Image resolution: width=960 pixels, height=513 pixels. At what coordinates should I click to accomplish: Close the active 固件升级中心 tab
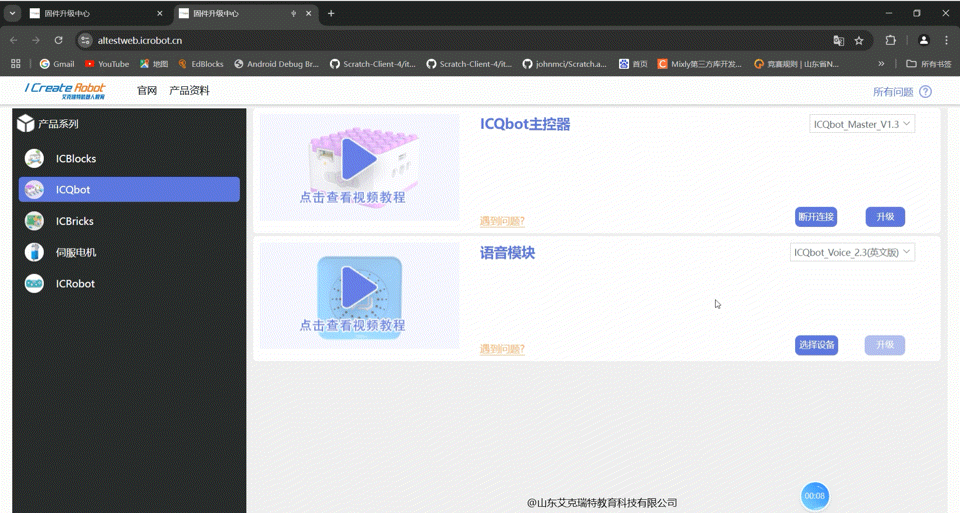[x=309, y=13]
